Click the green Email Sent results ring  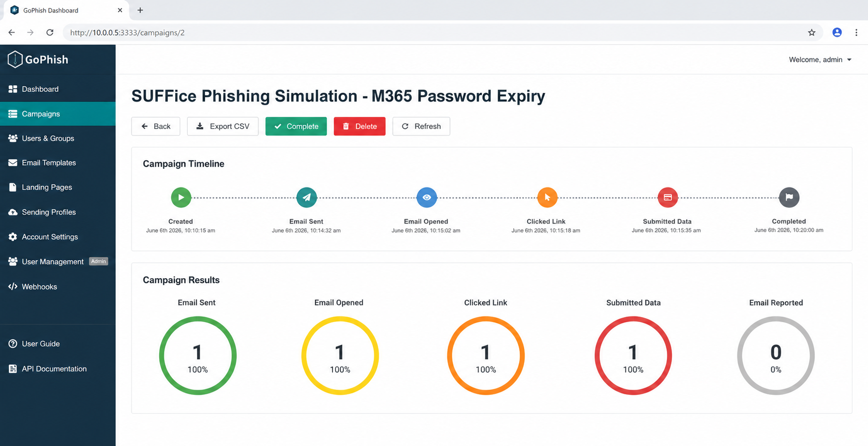pos(198,356)
